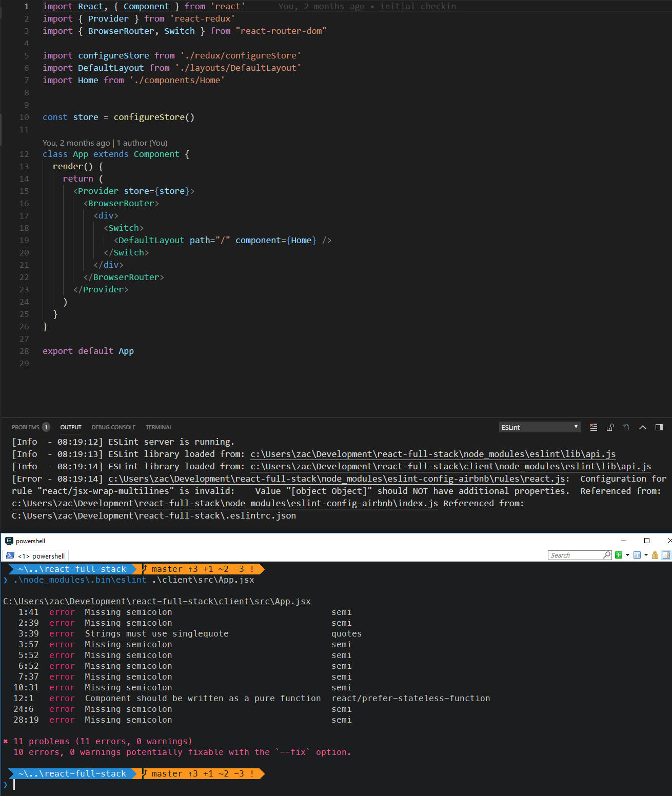This screenshot has height=796, width=672.
Task: Open the new console dropdown arrow
Action: tap(627, 555)
